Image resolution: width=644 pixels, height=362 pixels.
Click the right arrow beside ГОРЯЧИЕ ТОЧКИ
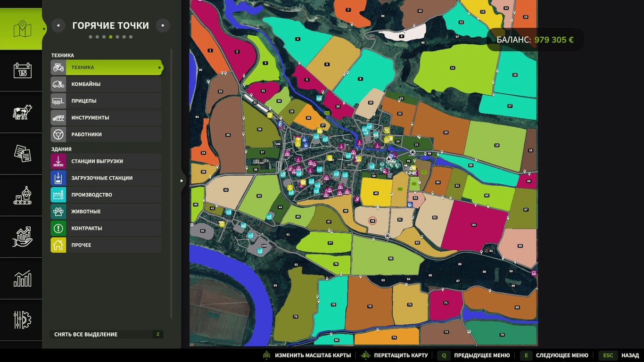tap(163, 25)
